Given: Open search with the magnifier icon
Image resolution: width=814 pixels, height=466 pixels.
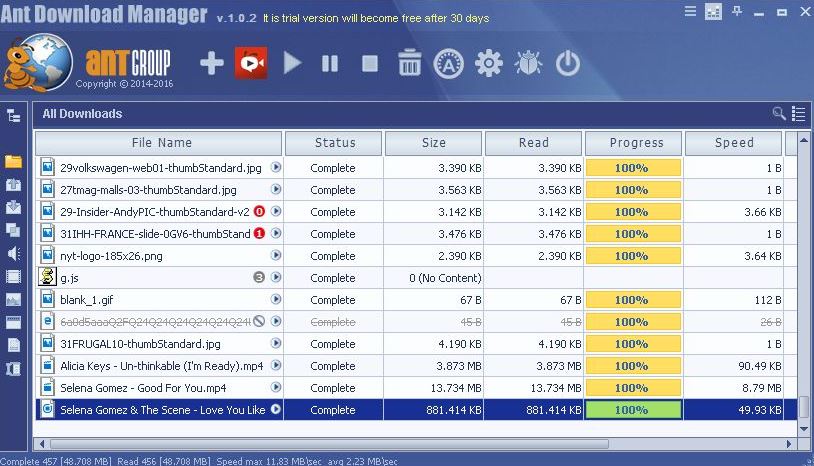Looking at the screenshot, I should click(x=779, y=113).
